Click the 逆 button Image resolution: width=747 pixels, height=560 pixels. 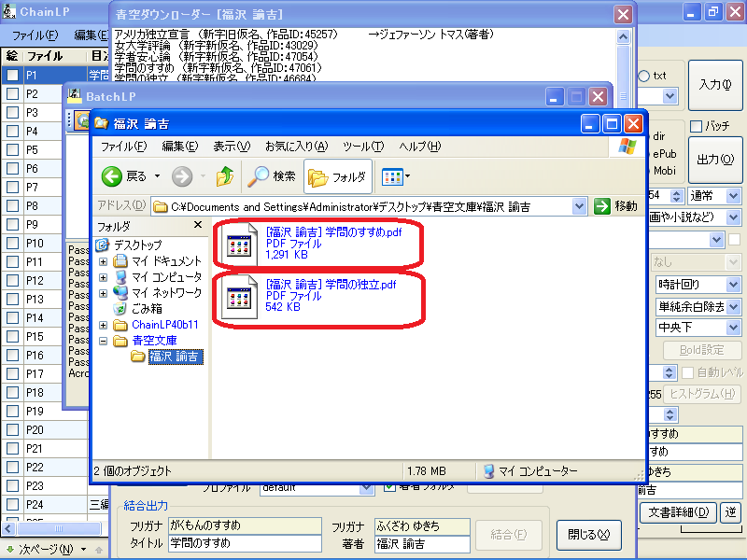click(730, 512)
